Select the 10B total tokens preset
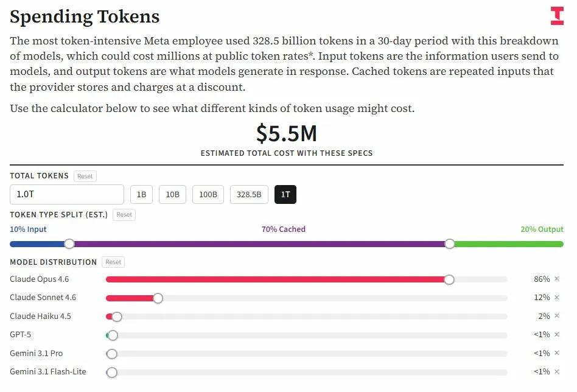Image resolution: width=577 pixels, height=392 pixels. coord(173,195)
